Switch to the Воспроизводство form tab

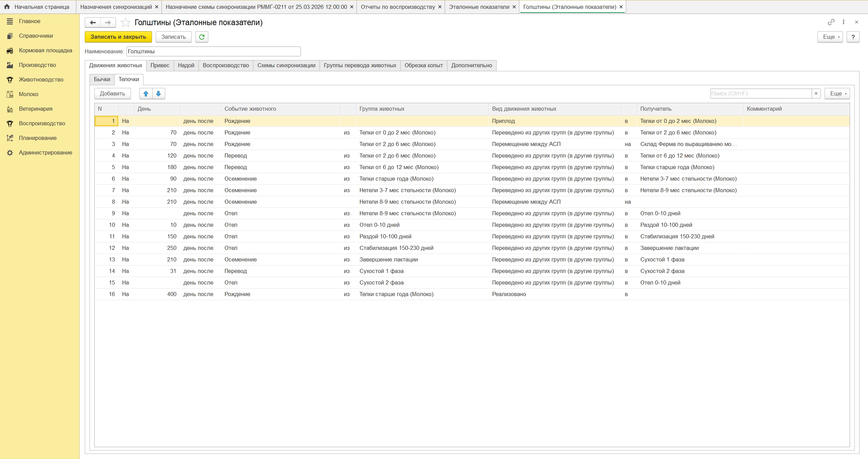(226, 66)
